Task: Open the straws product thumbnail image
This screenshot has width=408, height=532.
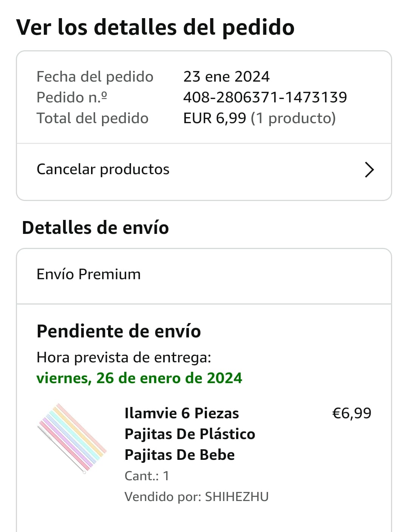Action: click(72, 438)
